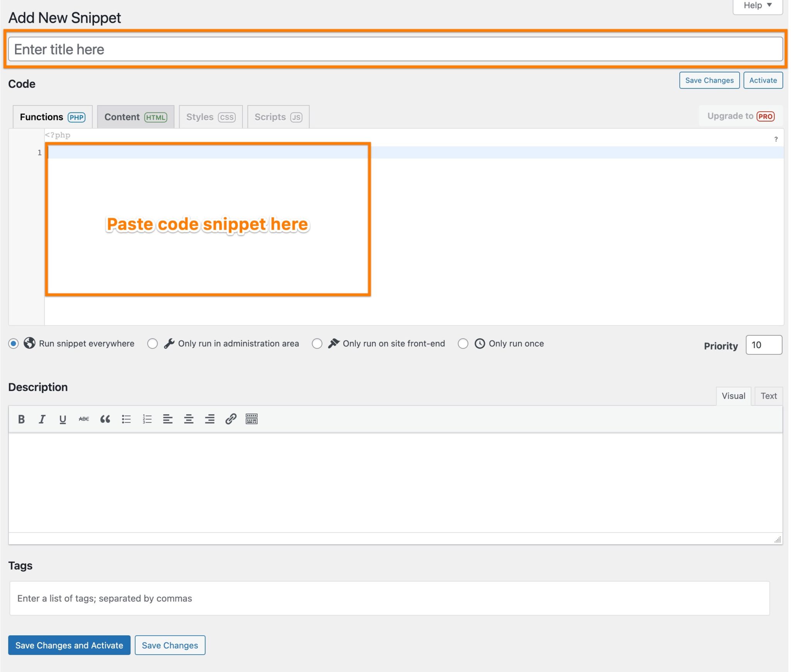Select Only run once
Viewport: 791px width, 672px height.
463,343
